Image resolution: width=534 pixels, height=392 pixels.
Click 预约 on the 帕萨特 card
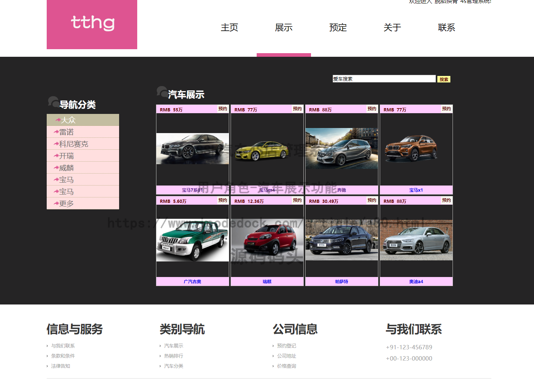point(372,200)
